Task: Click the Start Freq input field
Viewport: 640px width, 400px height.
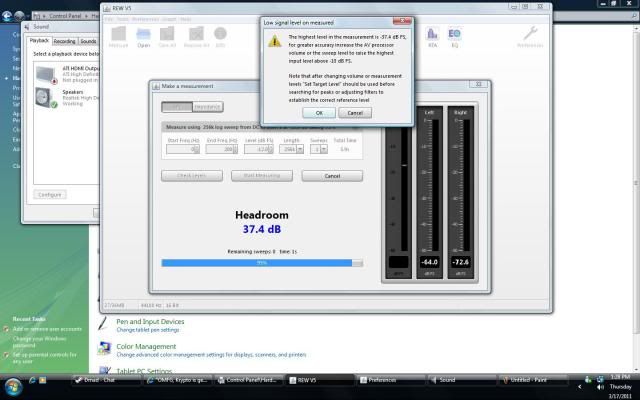Action: [182, 149]
